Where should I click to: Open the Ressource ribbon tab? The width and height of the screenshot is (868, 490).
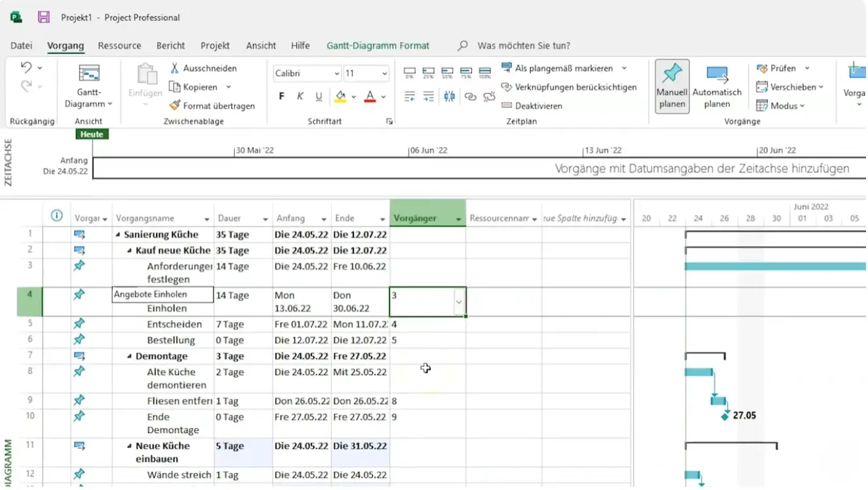pyautogui.click(x=119, y=46)
